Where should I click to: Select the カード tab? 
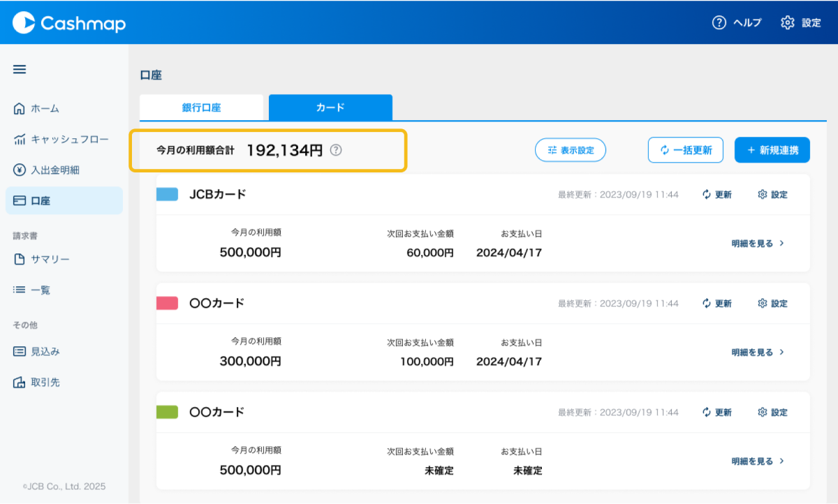point(330,108)
